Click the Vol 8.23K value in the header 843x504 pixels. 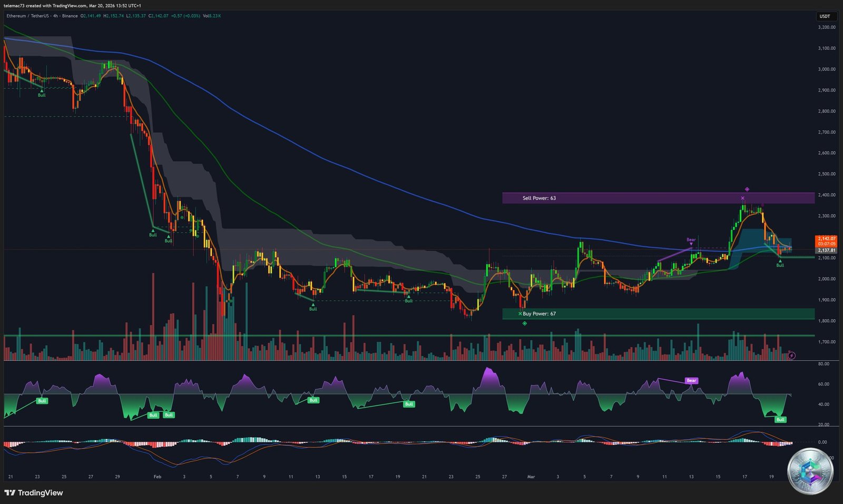tap(213, 16)
